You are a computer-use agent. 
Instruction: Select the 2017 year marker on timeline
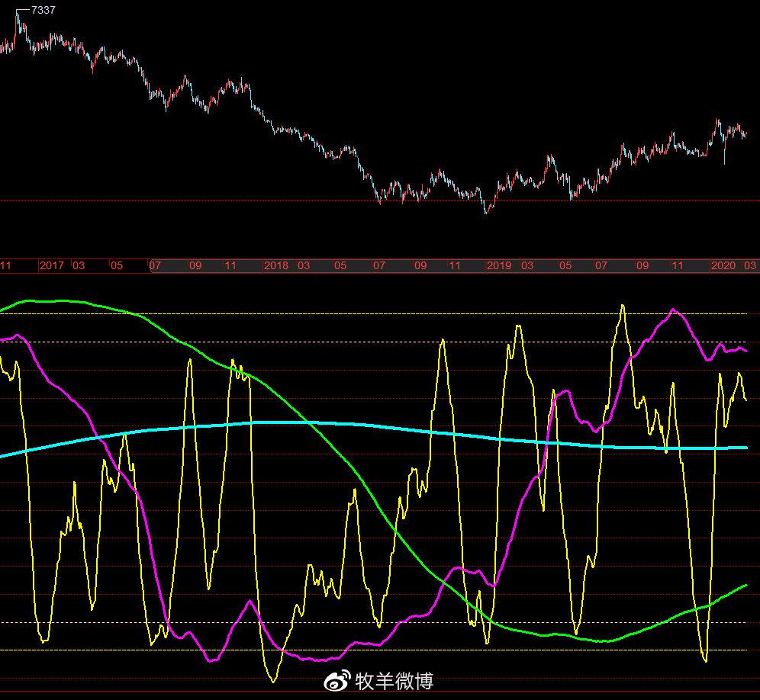pos(52,265)
